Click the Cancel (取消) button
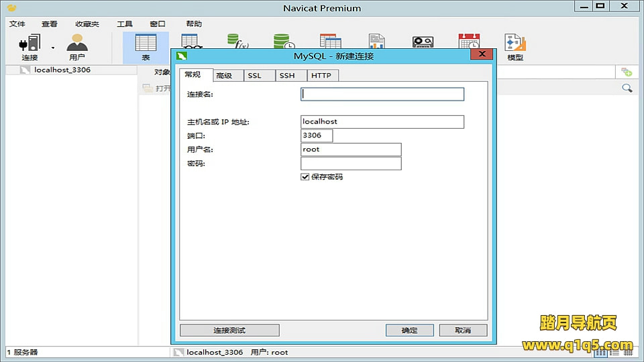The height and width of the screenshot is (362, 644). (463, 330)
